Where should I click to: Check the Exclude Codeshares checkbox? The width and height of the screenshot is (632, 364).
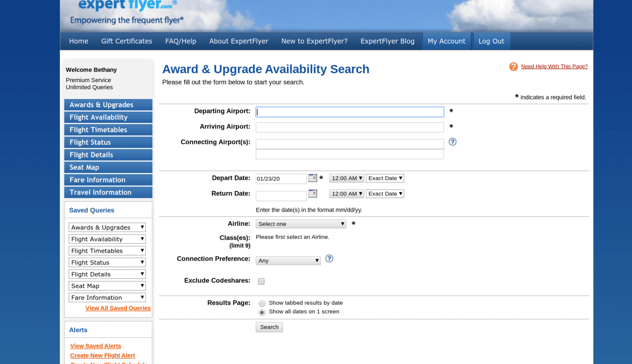pyautogui.click(x=261, y=281)
